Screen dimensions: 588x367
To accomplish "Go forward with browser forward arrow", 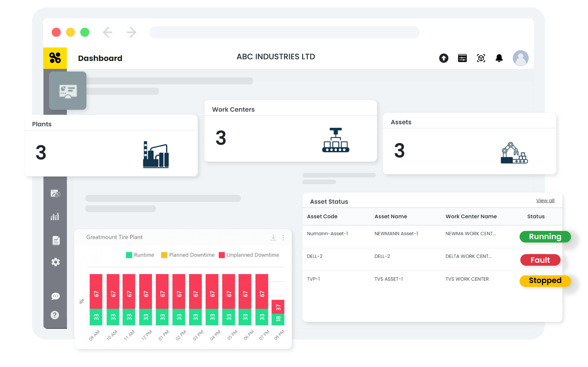I will [131, 32].
